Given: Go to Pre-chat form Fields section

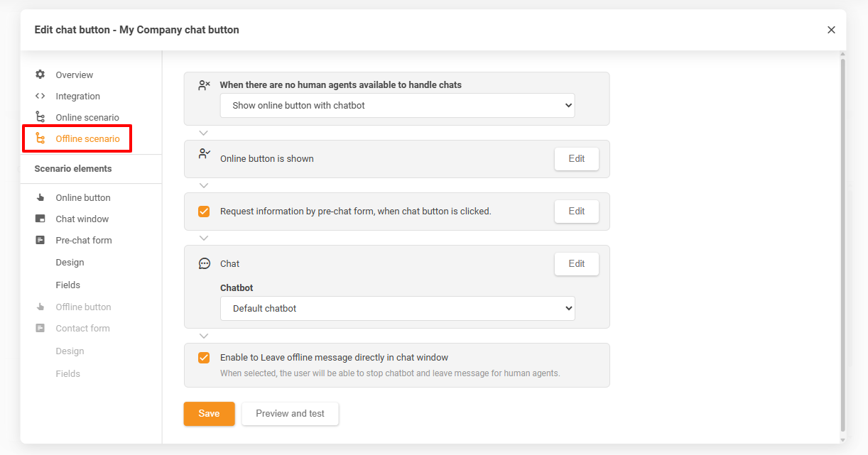Looking at the screenshot, I should click(x=68, y=285).
